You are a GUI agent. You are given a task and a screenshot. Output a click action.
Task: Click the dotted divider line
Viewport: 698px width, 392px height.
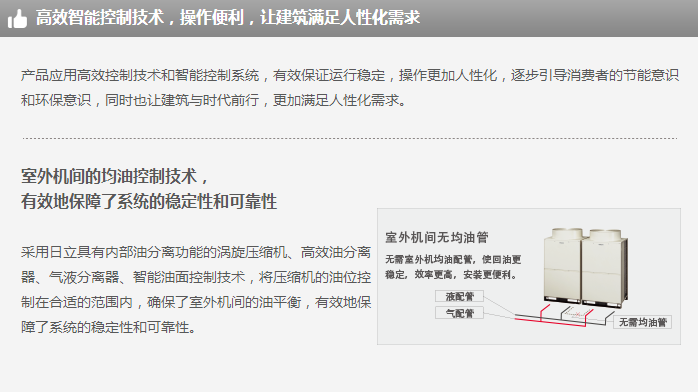[349, 138]
